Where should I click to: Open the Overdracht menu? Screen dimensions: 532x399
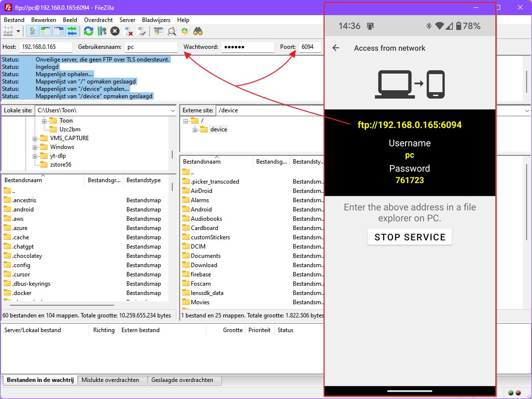99,20
